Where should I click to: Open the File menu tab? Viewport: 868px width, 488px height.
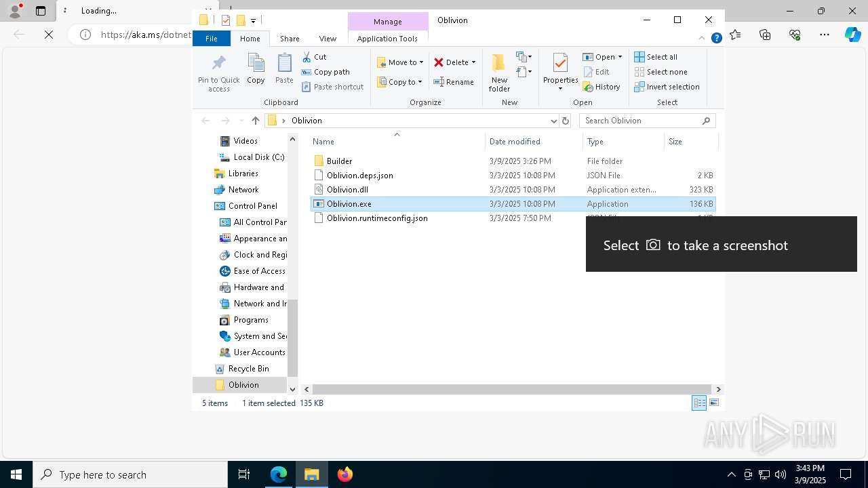pos(212,39)
